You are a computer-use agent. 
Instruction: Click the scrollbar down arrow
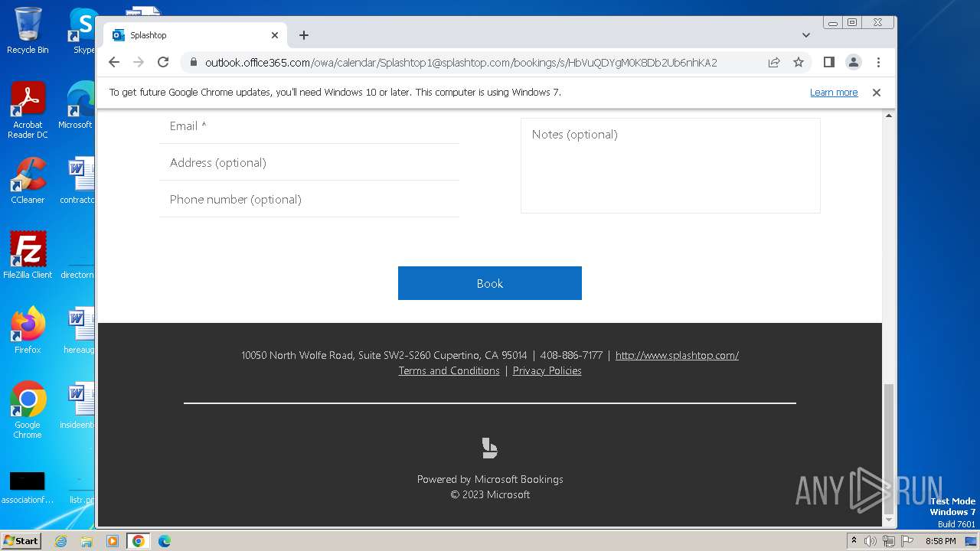click(x=889, y=520)
